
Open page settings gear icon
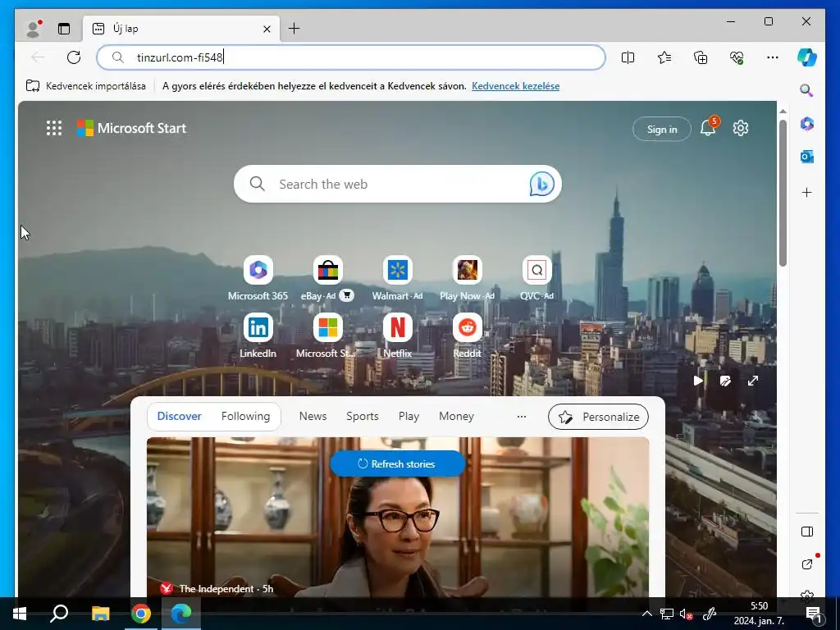click(741, 128)
